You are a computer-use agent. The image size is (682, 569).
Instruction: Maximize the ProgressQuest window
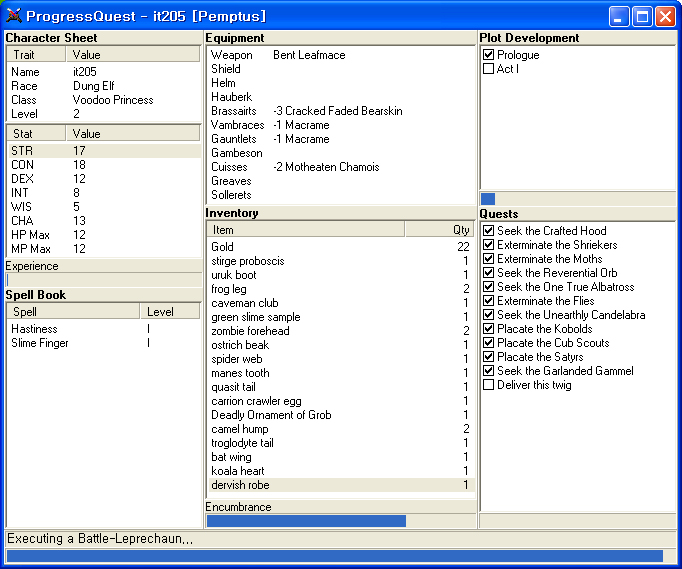(642, 17)
